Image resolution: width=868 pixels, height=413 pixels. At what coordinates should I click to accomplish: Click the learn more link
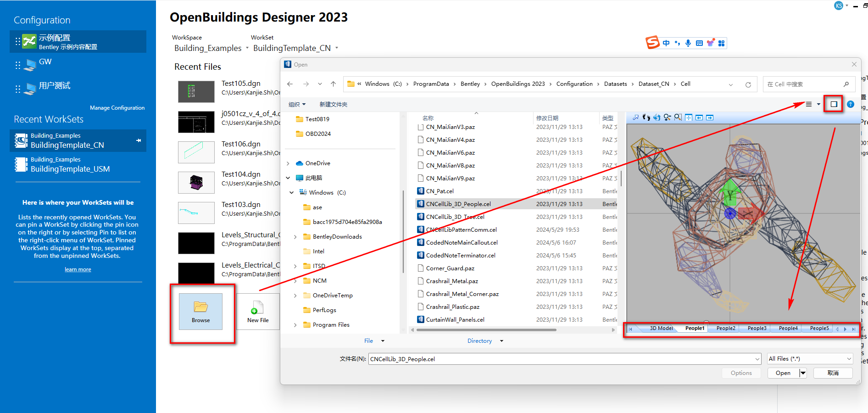(78, 269)
